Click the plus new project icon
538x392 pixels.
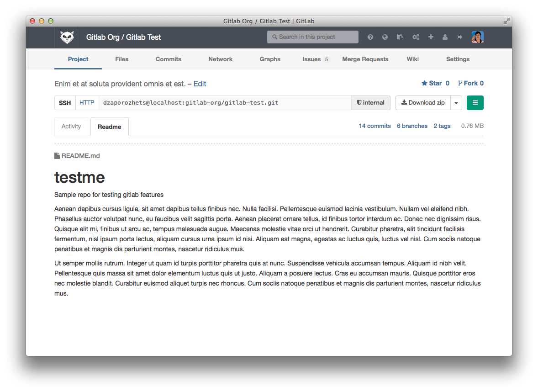(x=431, y=37)
